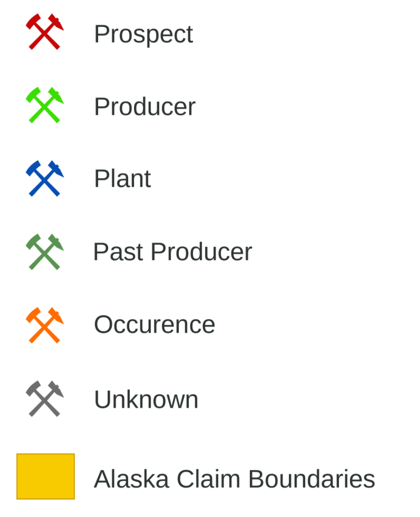Select the Producer legend label beside bright green icon
The image size is (420, 517).
click(x=145, y=107)
